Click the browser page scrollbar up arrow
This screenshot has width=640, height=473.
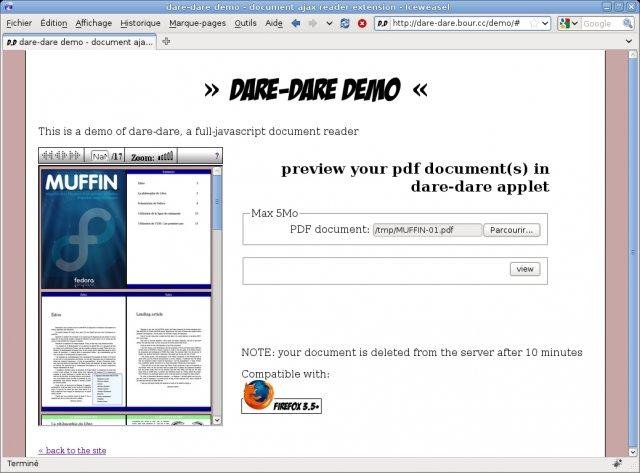pyautogui.click(x=633, y=54)
